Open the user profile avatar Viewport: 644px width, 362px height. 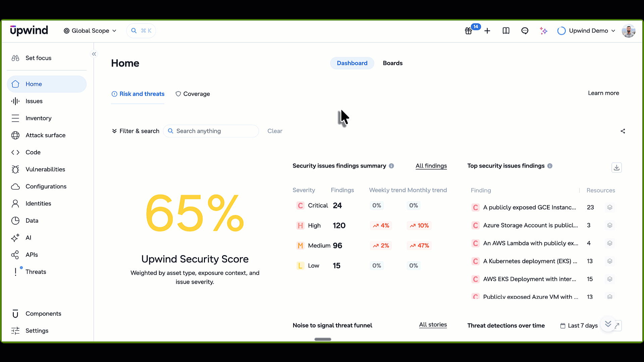point(629,31)
